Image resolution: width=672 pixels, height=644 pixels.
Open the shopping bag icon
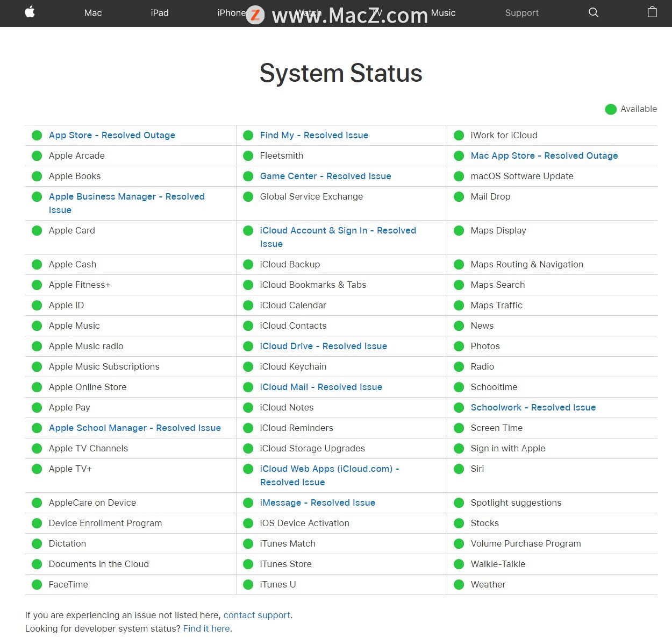click(x=652, y=12)
